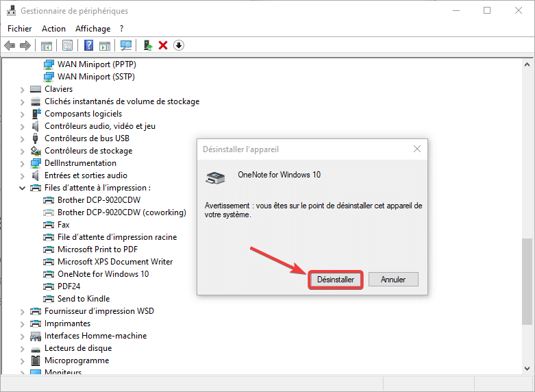Collapse Files d'attente à l'impression

tap(22, 188)
